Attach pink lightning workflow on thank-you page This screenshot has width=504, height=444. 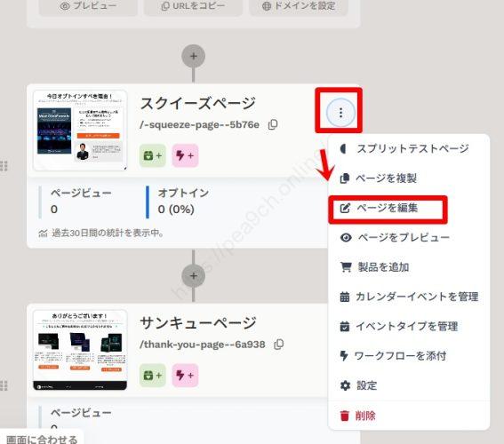tap(185, 376)
